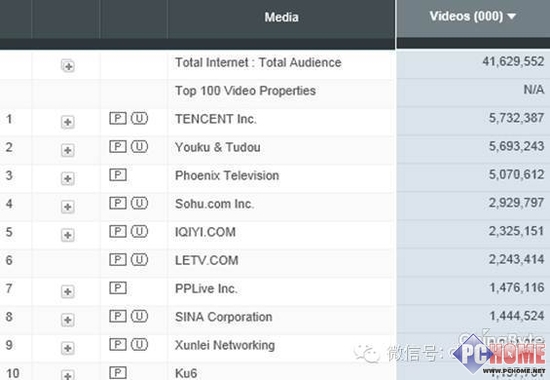The width and height of the screenshot is (550, 380).
Task: Expand the Youku & Tudou row
Action: [x=68, y=150]
